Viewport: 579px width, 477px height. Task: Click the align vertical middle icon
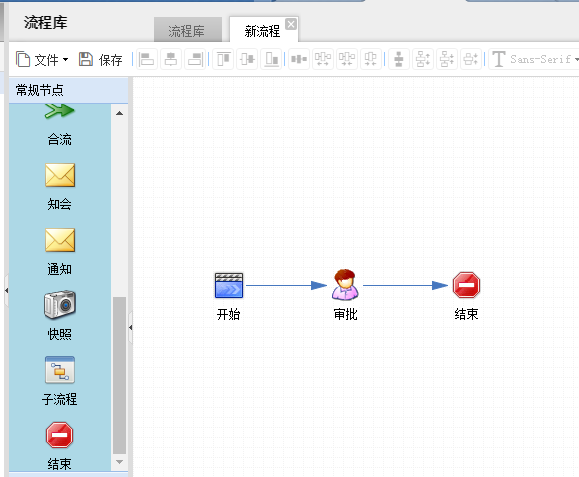[247, 59]
